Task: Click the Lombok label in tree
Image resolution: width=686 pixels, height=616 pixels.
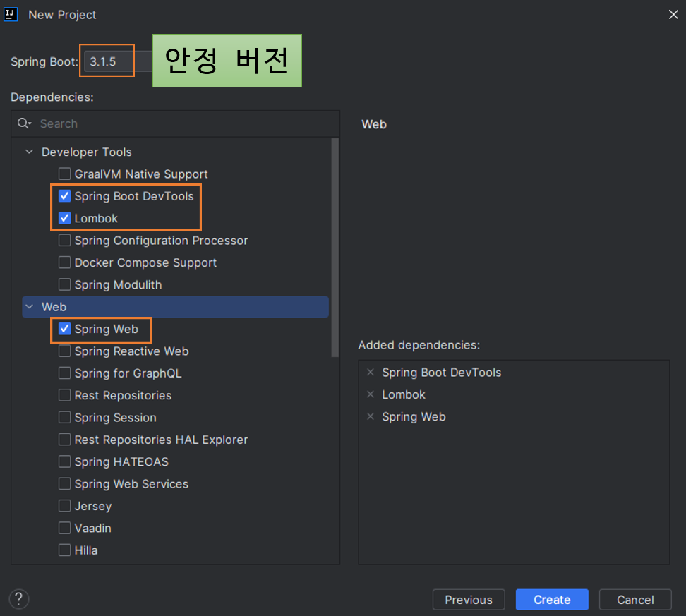Action: coord(96,218)
